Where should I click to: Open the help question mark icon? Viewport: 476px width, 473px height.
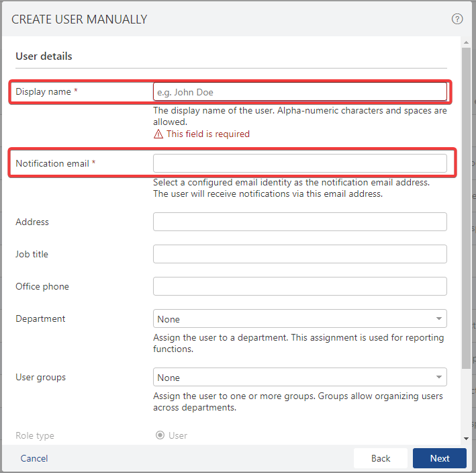pos(457,19)
